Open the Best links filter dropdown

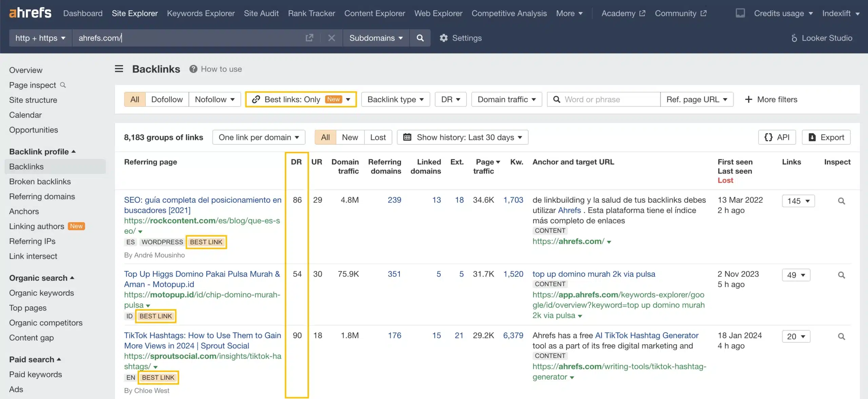tap(301, 99)
